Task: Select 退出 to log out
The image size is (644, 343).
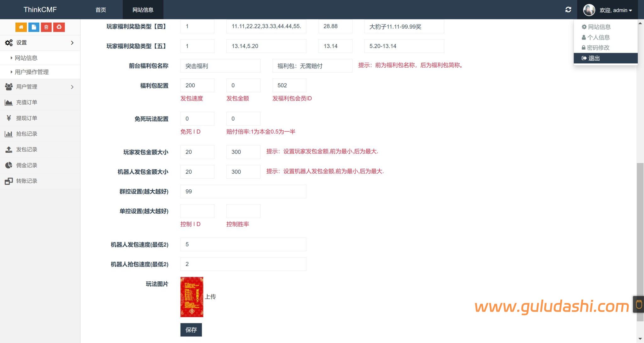Action: [605, 58]
